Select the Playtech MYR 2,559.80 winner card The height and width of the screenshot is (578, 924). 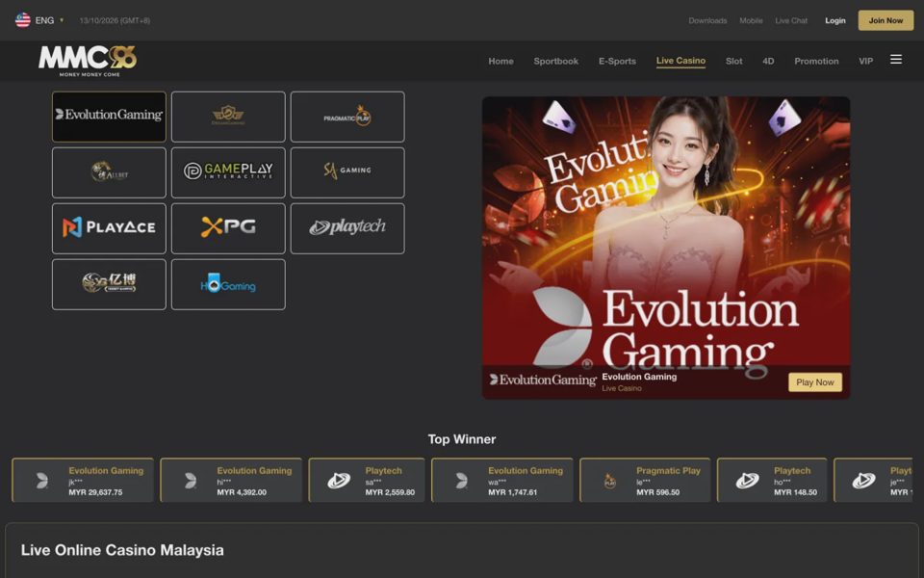[x=367, y=480]
